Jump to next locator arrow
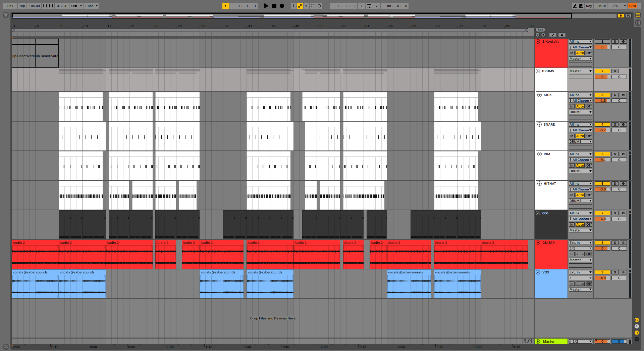Screen dimensions: 644x351 pos(543,35)
